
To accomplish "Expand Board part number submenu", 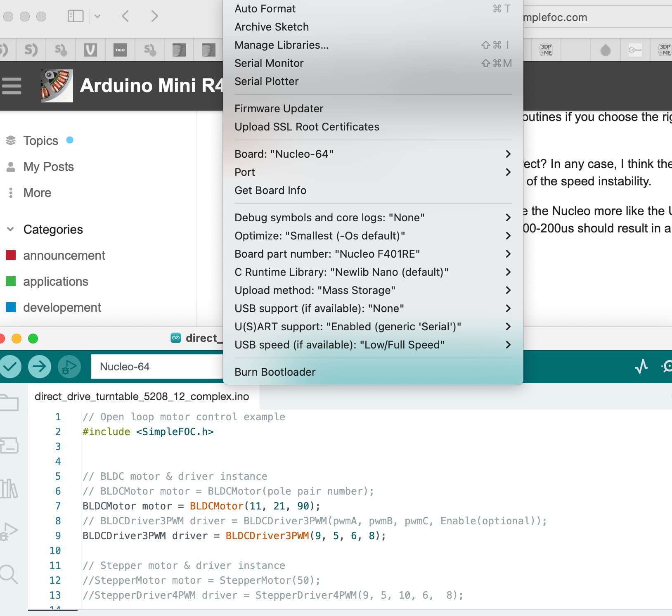I will [373, 254].
